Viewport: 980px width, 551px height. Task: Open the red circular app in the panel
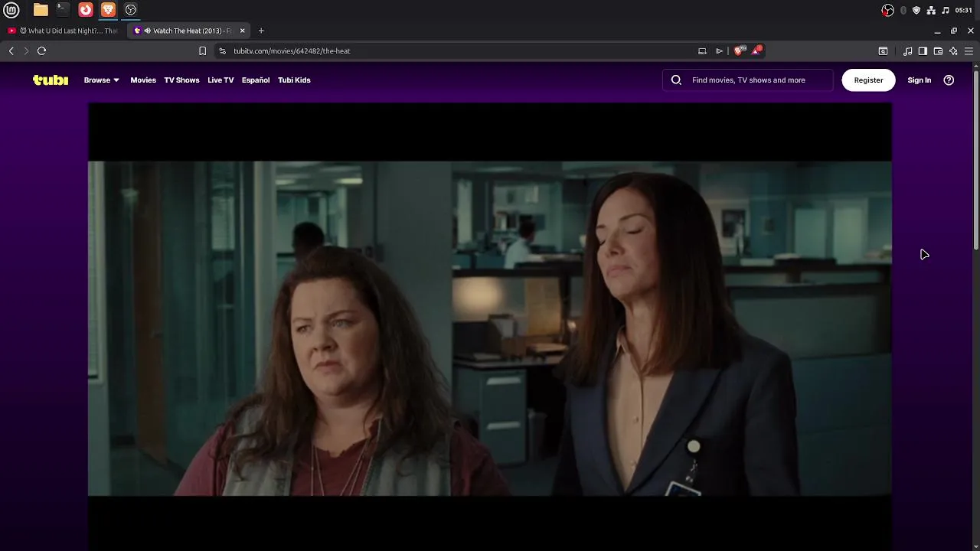point(86,10)
